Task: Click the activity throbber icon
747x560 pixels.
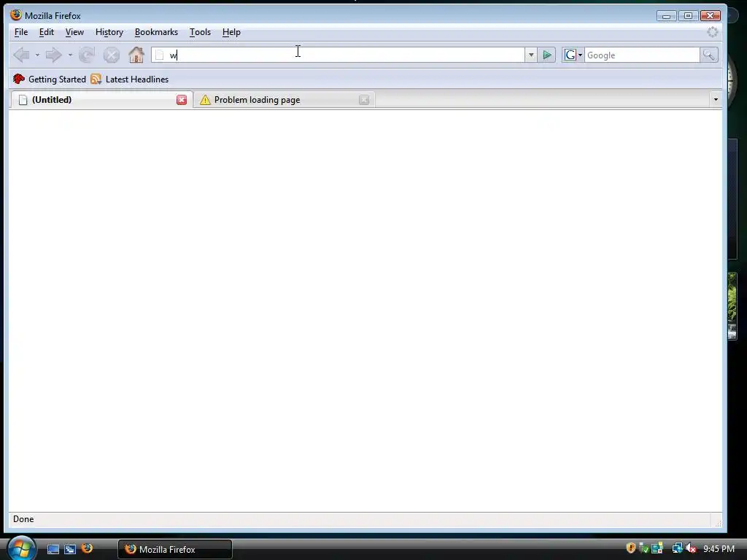Action: pos(712,32)
